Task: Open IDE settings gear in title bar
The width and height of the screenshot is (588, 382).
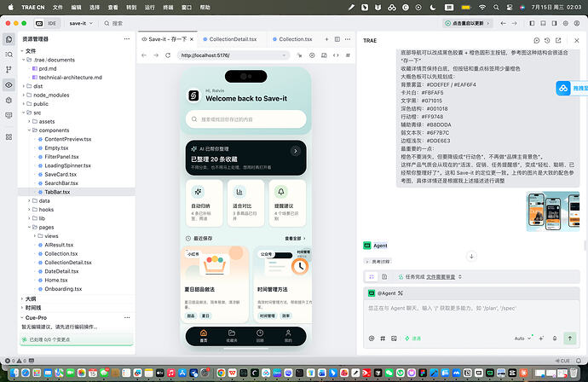Action: tap(566, 23)
